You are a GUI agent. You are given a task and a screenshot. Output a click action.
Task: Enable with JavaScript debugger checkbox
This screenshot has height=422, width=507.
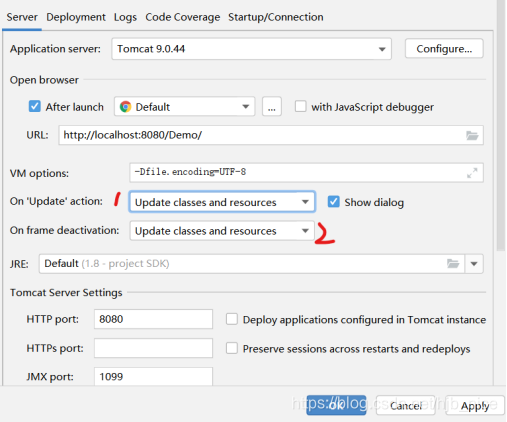(300, 107)
